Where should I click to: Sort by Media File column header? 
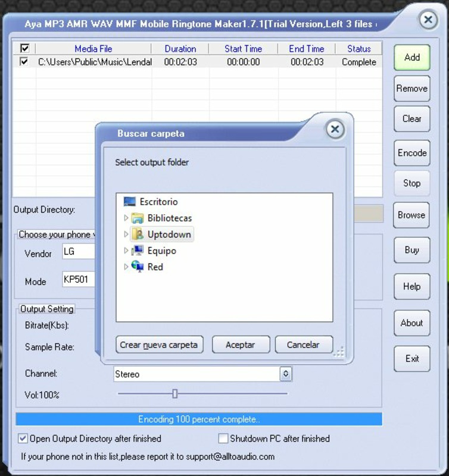(93, 49)
